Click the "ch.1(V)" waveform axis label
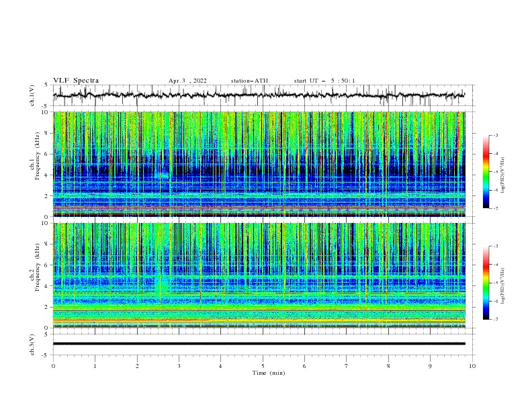 [x=32, y=95]
